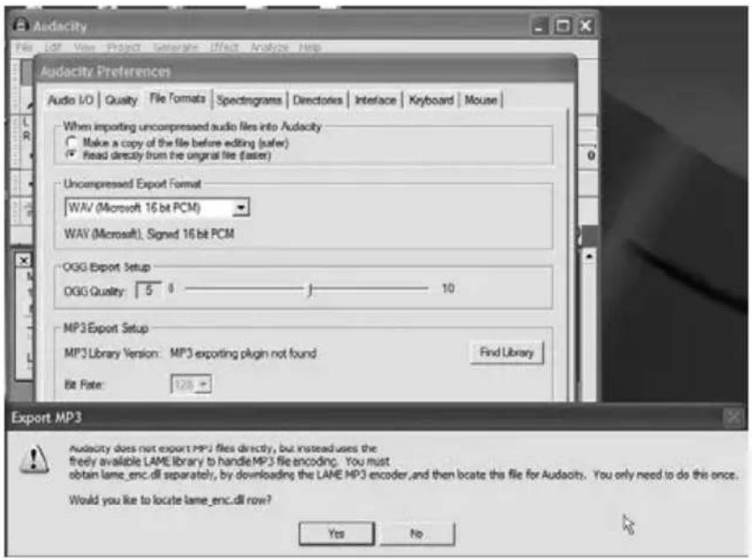Switch to the Interface tab
Viewport: 752px width, 560px height.
coord(375,100)
